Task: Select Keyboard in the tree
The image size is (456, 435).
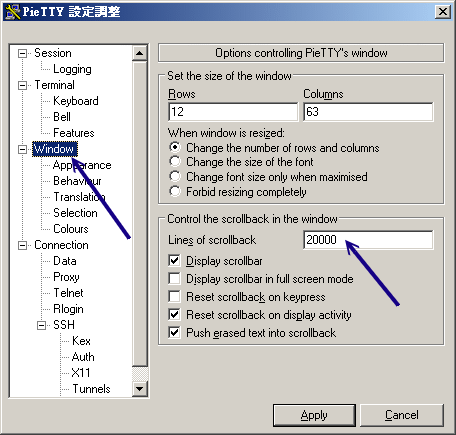Action: [x=76, y=101]
